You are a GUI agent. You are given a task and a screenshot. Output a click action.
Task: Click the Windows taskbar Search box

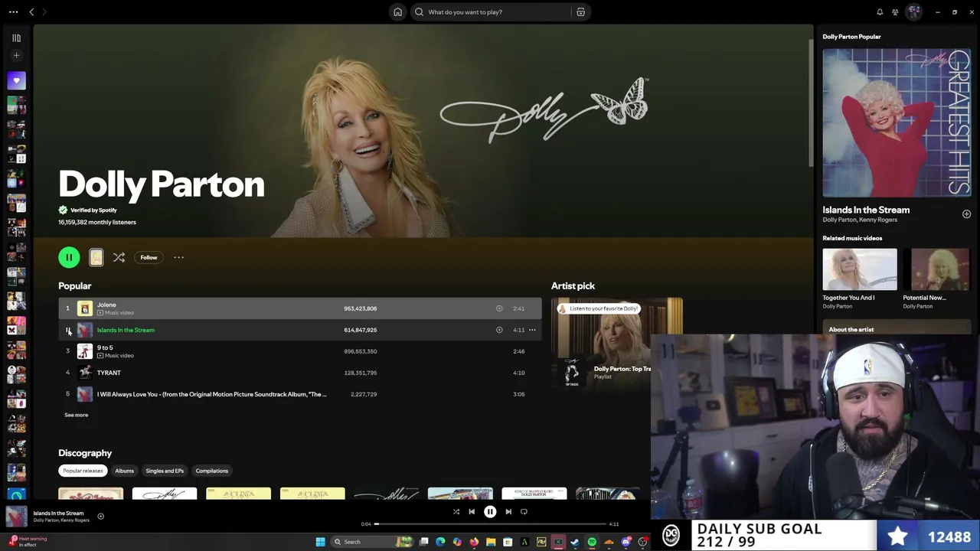point(373,542)
